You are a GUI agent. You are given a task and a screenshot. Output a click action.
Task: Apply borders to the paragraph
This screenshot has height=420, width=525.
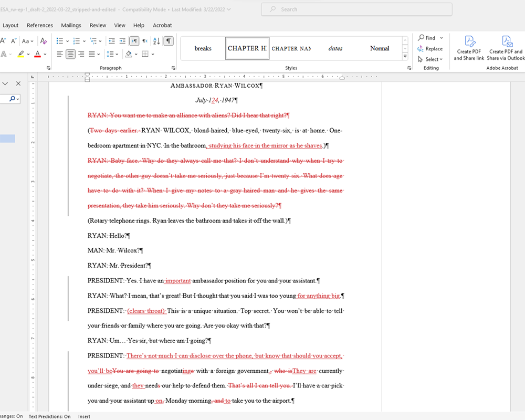pos(145,54)
